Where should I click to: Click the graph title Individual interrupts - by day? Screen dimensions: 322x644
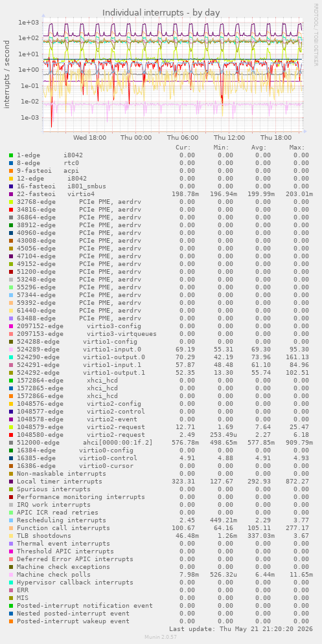161,13
